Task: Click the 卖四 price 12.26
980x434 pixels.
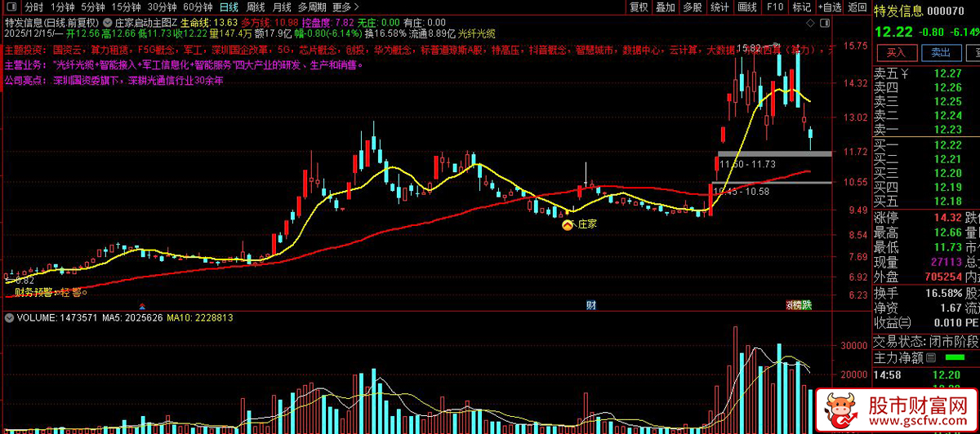Action: tap(948, 87)
